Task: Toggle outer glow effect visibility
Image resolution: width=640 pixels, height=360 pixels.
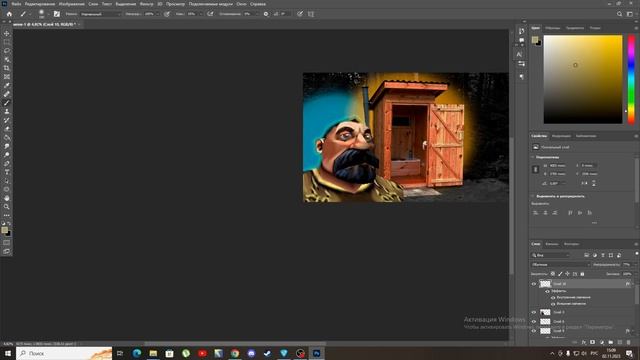Action: 553,304
